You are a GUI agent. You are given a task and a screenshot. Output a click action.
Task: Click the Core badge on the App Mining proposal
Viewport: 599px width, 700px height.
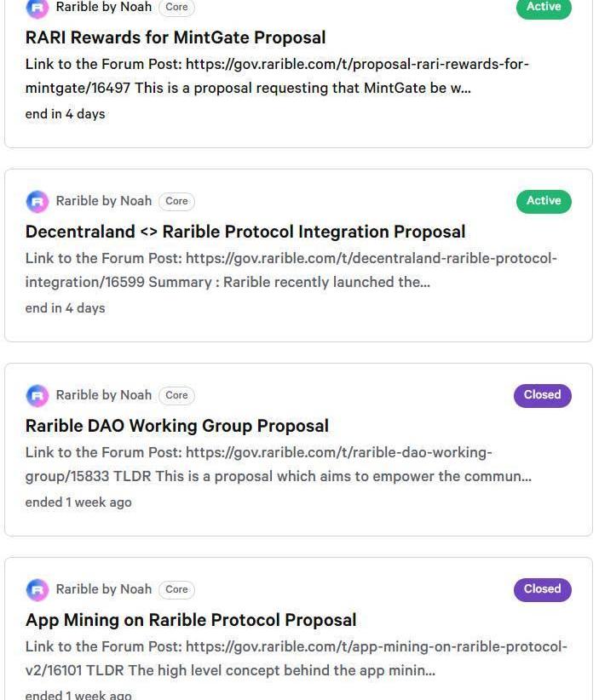(176, 590)
